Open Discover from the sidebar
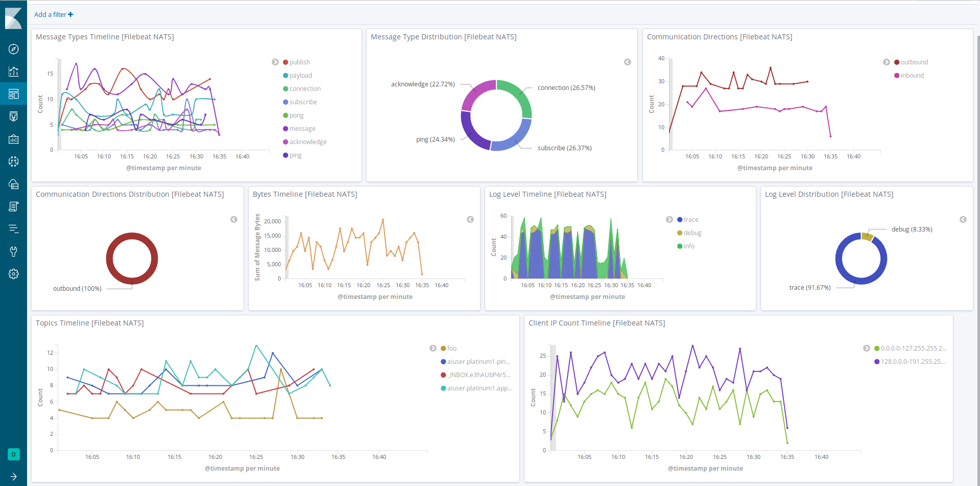The image size is (980, 486). click(x=13, y=49)
